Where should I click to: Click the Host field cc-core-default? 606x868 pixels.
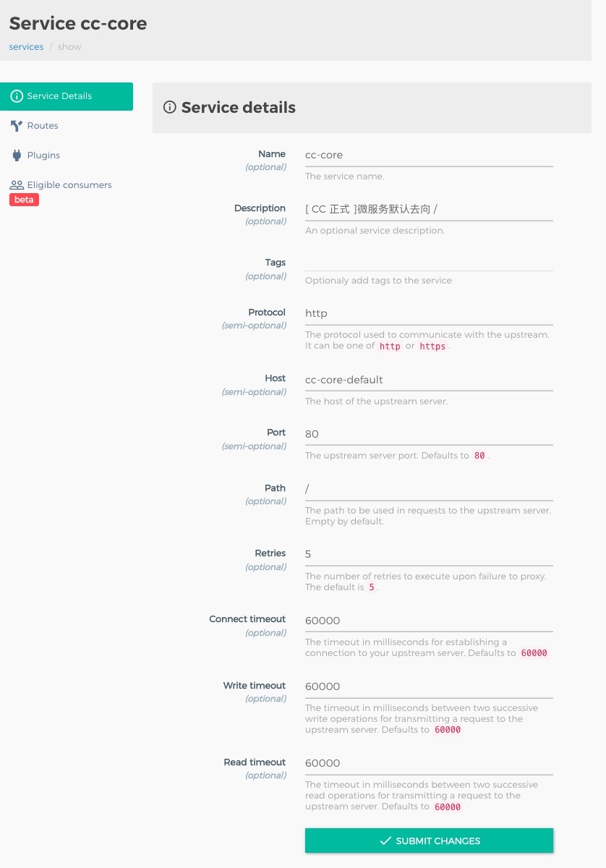coord(429,380)
